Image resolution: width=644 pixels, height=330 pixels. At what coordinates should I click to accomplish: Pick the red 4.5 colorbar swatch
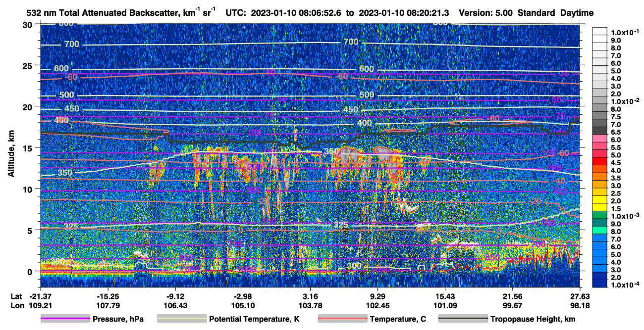pos(599,162)
